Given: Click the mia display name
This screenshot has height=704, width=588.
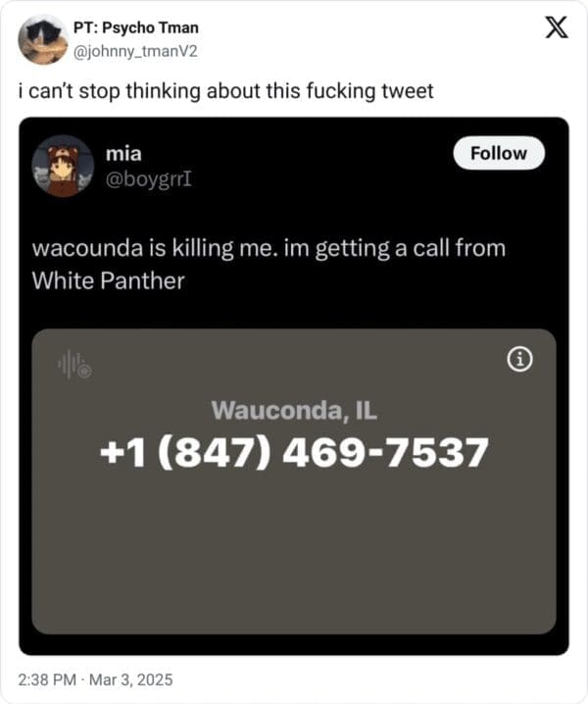Looking at the screenshot, I should (123, 154).
